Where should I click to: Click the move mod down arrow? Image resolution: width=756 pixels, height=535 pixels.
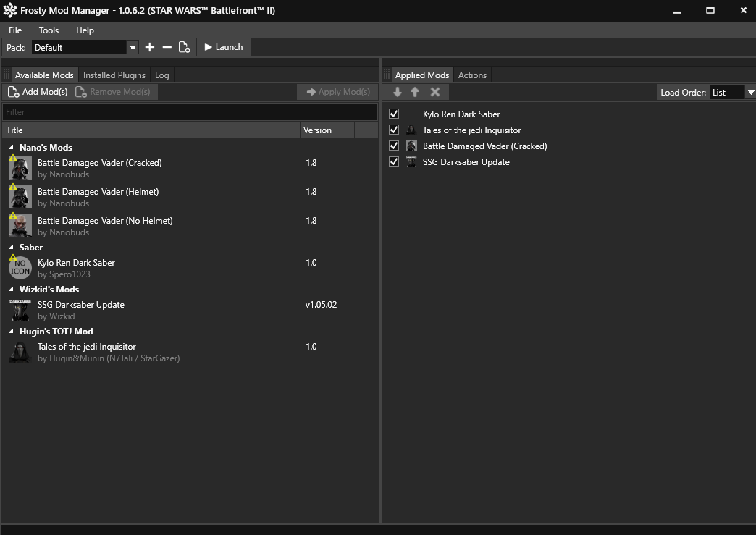[397, 92]
